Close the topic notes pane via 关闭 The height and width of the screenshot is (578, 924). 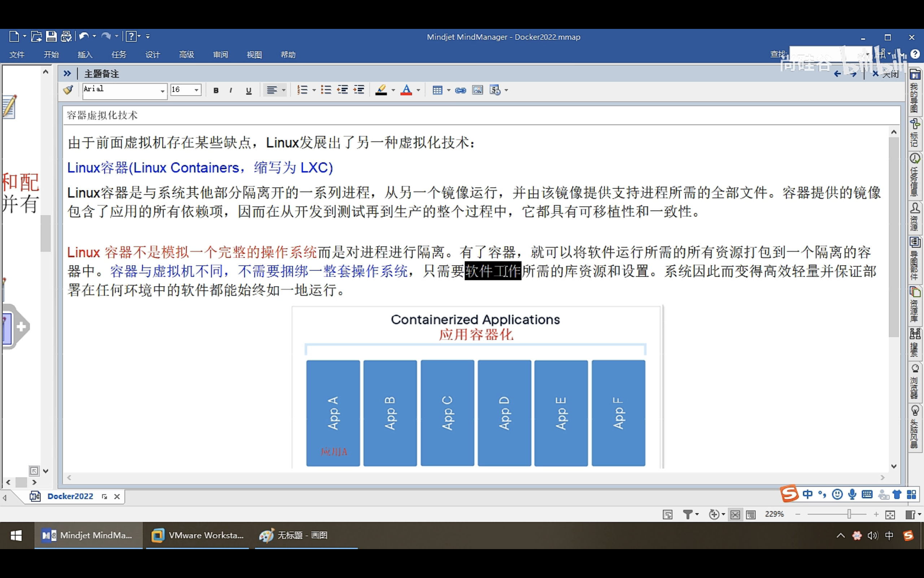tap(885, 74)
